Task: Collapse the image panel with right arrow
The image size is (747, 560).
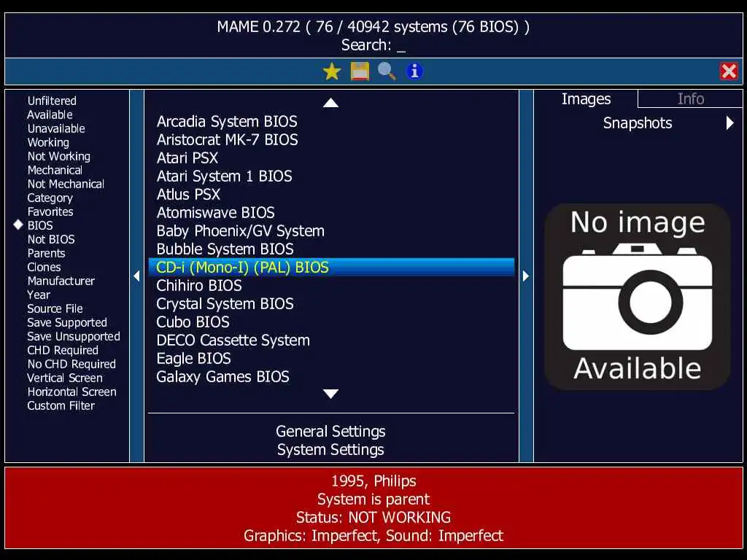Action: [526, 276]
